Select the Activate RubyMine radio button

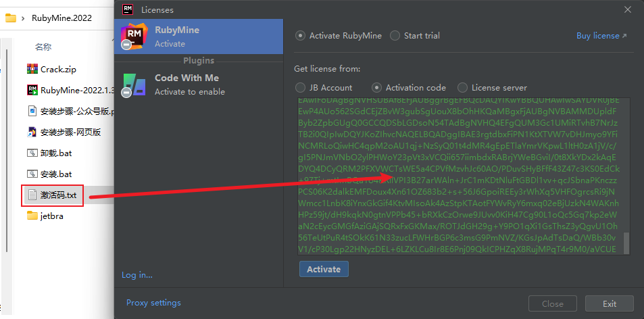point(300,36)
